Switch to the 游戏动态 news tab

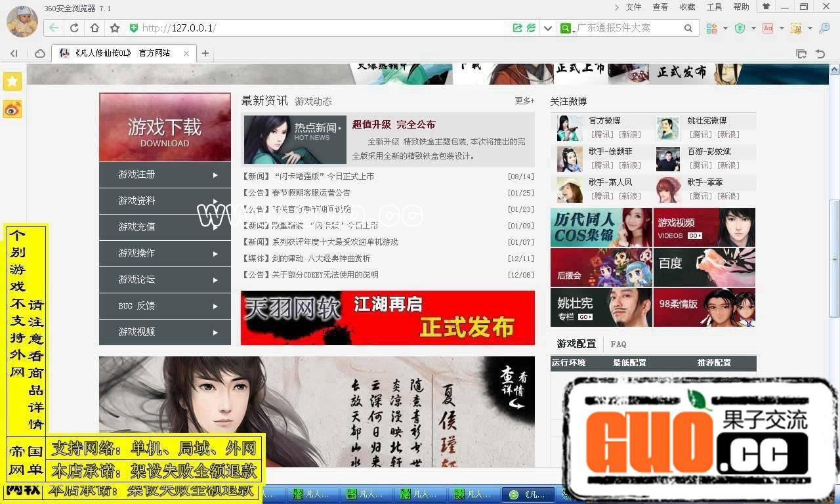tap(313, 102)
